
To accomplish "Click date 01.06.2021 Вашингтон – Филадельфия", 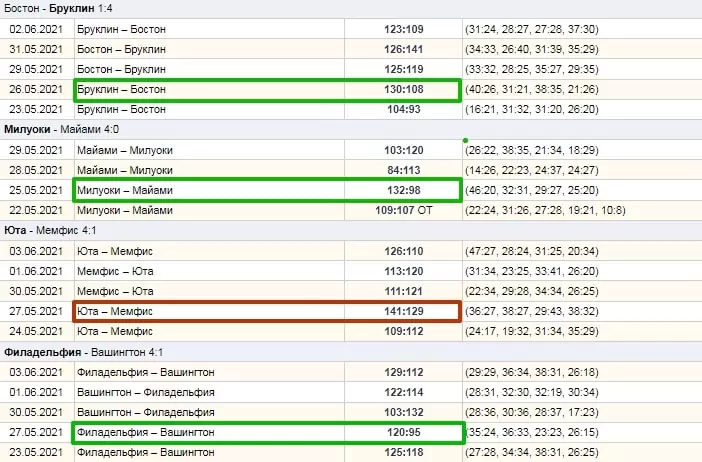I will click(x=36, y=392).
